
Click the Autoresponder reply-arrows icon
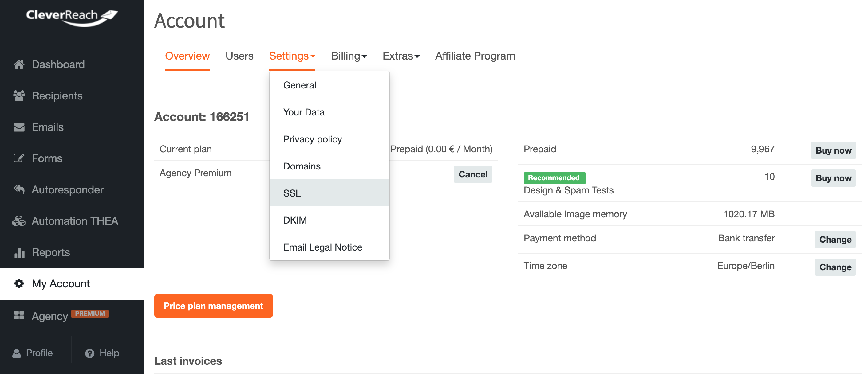[19, 189]
